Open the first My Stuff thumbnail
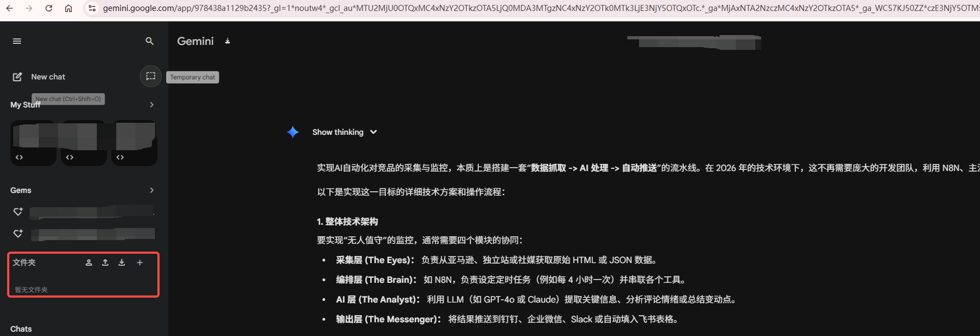The height and width of the screenshot is (336, 980). tap(33, 143)
